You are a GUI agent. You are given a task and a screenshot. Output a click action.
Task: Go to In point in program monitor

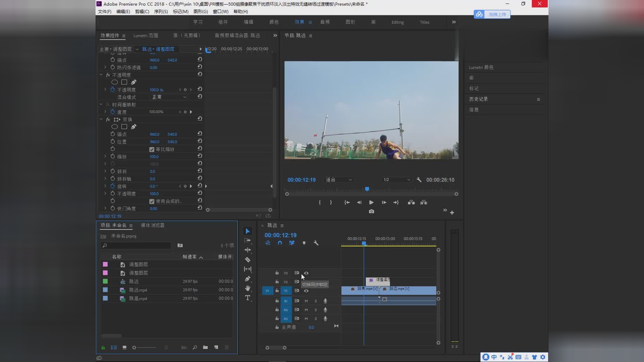tap(347, 203)
